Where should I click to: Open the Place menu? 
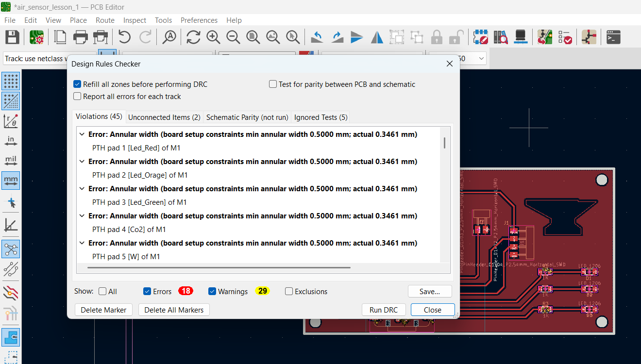click(x=78, y=20)
